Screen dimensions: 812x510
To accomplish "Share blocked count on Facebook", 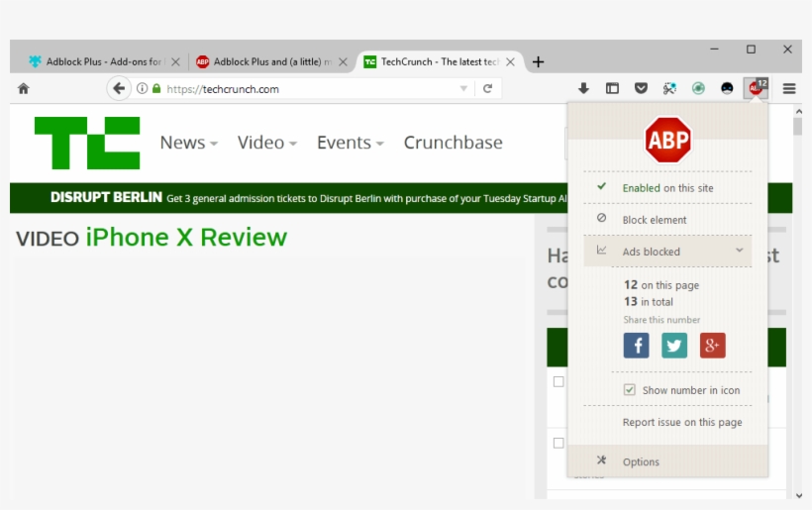I will click(636, 345).
